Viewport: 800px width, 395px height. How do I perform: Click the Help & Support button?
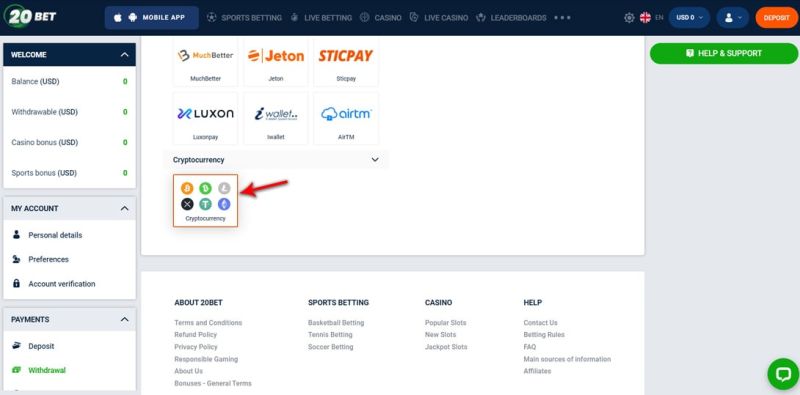pos(723,54)
